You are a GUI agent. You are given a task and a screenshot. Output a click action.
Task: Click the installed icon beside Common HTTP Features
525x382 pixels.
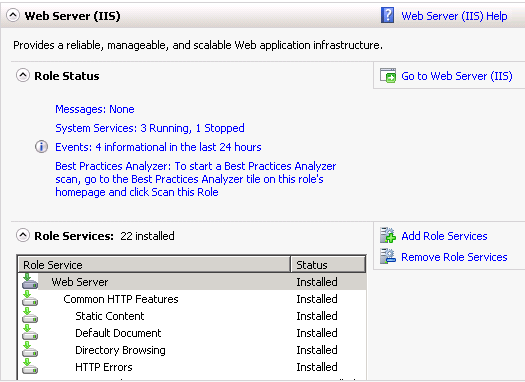[30, 299]
